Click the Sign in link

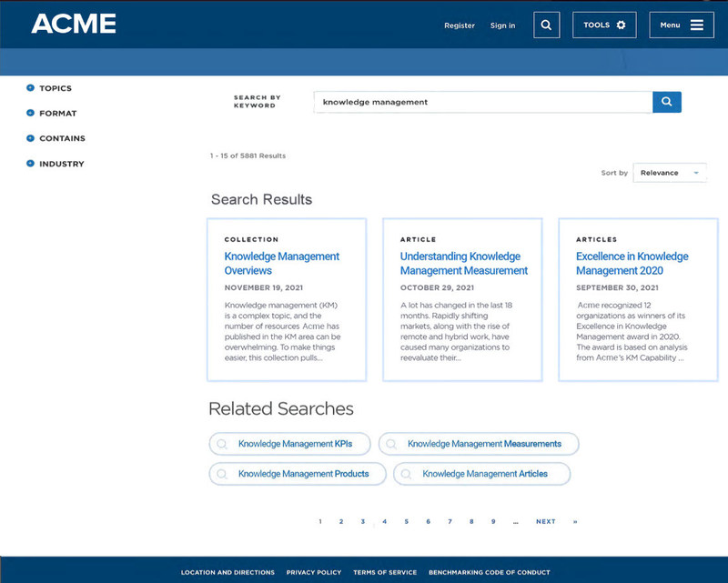point(502,25)
